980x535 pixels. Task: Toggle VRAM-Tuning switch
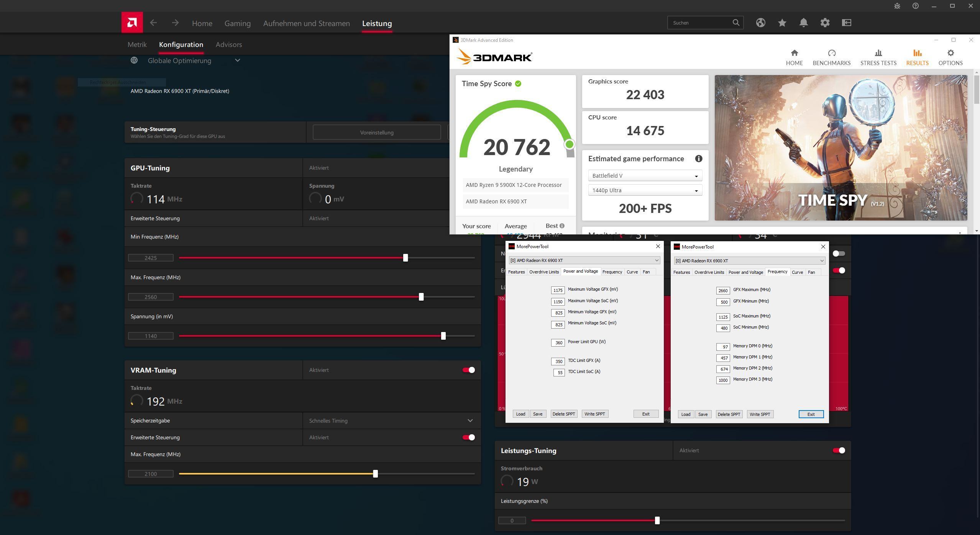pyautogui.click(x=468, y=370)
